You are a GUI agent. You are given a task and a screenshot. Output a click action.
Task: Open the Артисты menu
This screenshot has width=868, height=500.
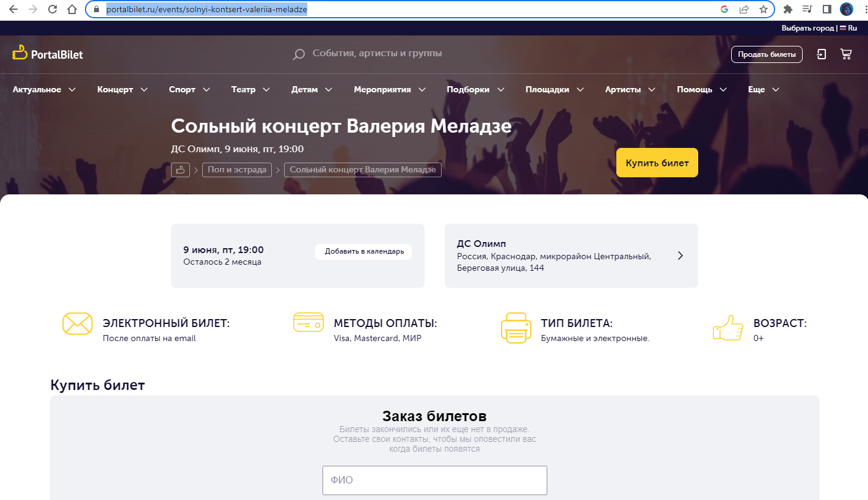630,90
